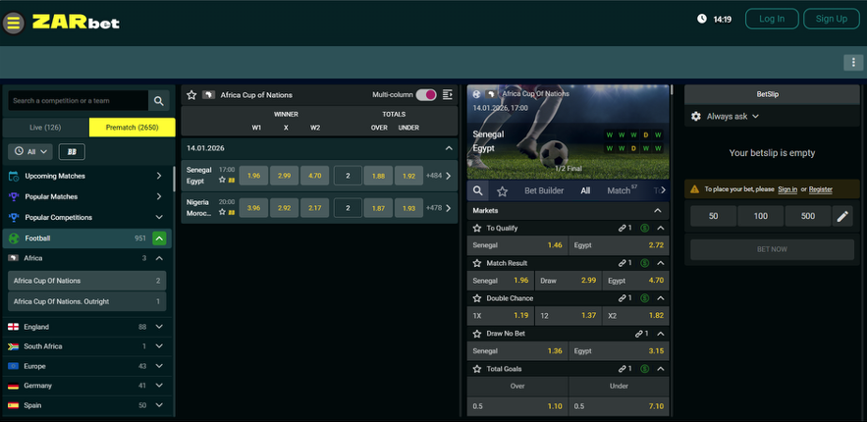
Task: Open Bet Builder icon for Nigeria match
Action: 232,212
